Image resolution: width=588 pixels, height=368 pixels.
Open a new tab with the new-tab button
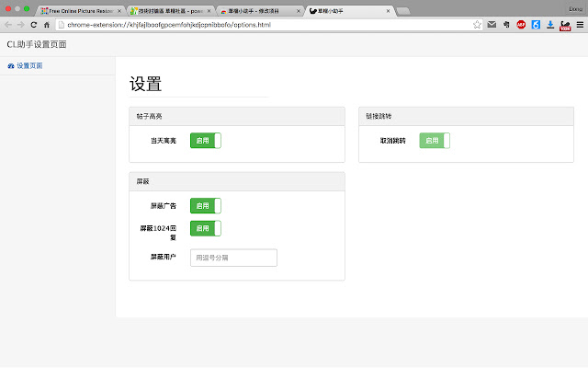tap(403, 11)
